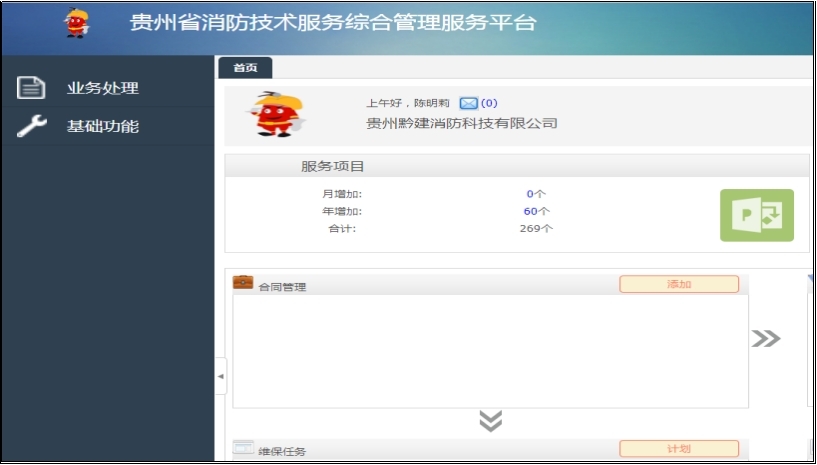Click the 业务处理 document icon

coord(32,88)
